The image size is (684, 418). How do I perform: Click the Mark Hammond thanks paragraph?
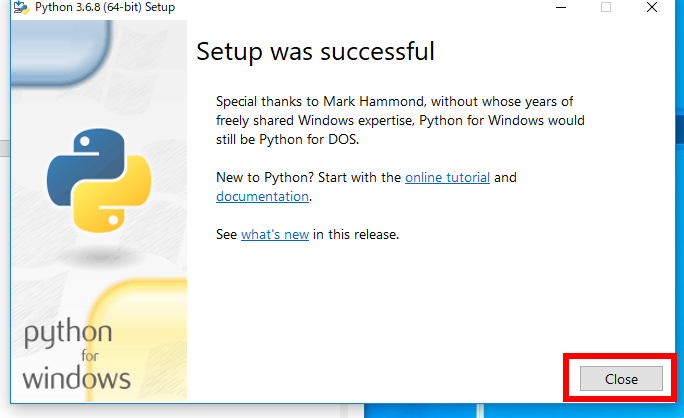400,120
